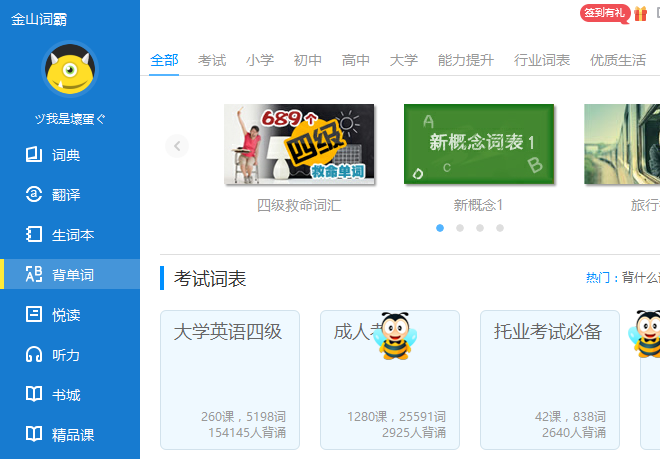The height and width of the screenshot is (459, 660).
Task: Open the 大学 tab
Action: (404, 60)
